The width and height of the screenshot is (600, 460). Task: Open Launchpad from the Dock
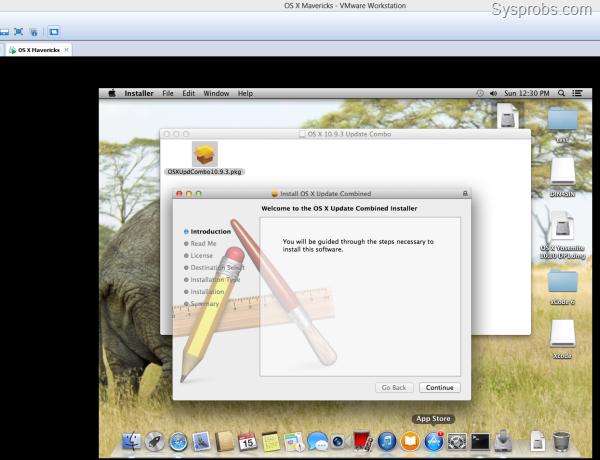coord(155,441)
